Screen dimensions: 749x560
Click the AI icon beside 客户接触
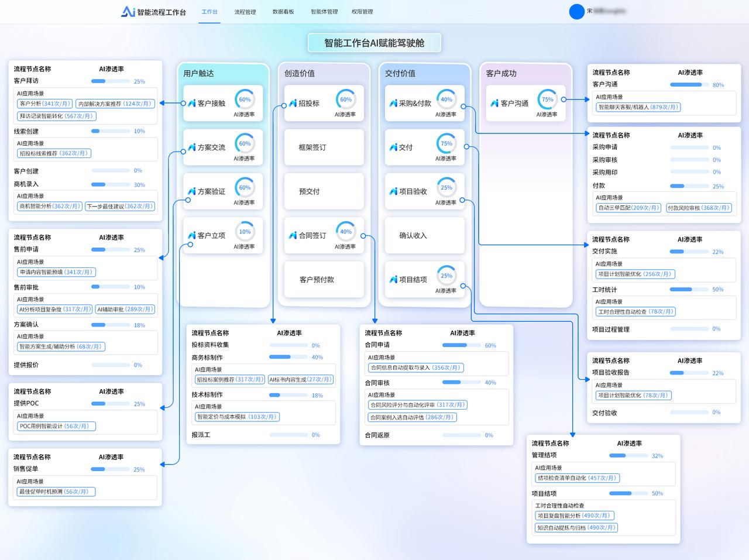(x=191, y=103)
